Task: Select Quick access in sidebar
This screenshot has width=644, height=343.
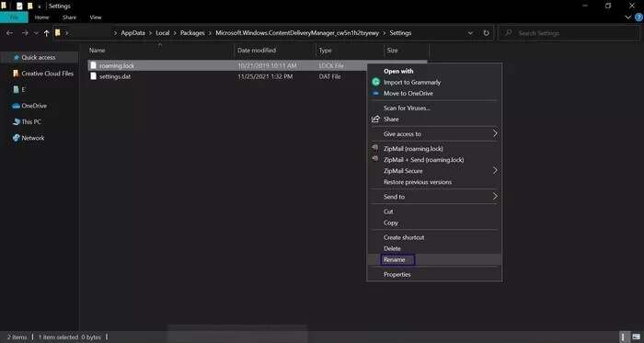Action: pyautogui.click(x=39, y=57)
